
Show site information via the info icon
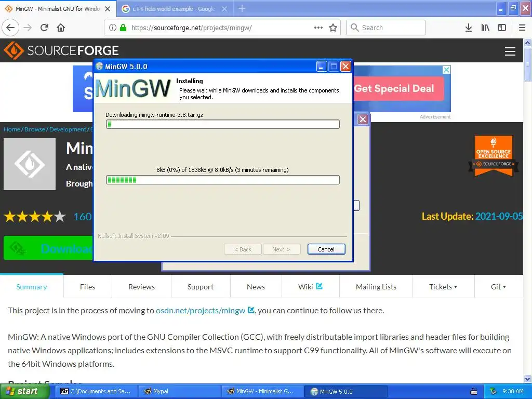coord(112,28)
